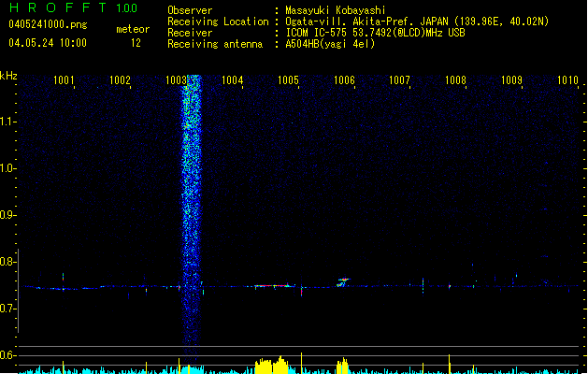Click the Receiving antenna label
The height and width of the screenshot is (374, 588).
[215, 44]
